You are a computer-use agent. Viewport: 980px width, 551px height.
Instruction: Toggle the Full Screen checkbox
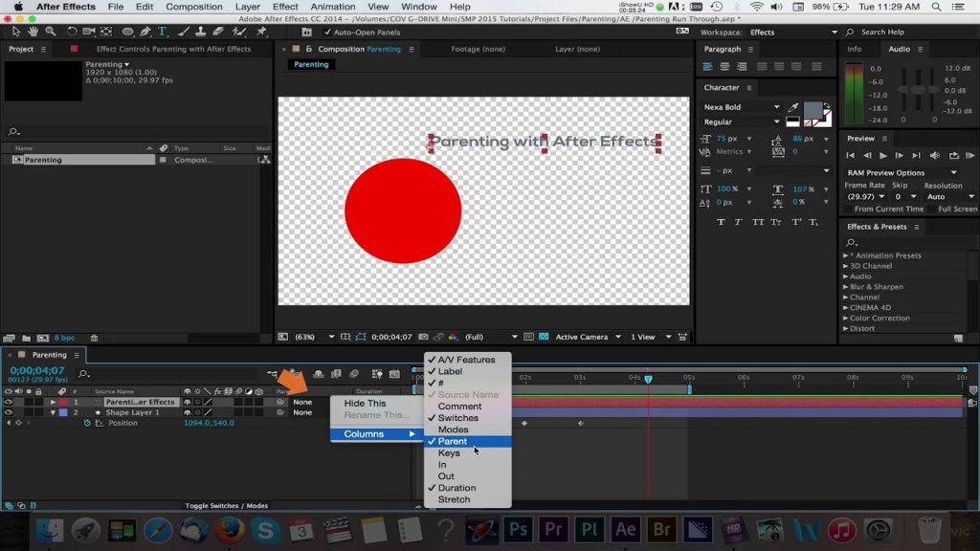932,209
